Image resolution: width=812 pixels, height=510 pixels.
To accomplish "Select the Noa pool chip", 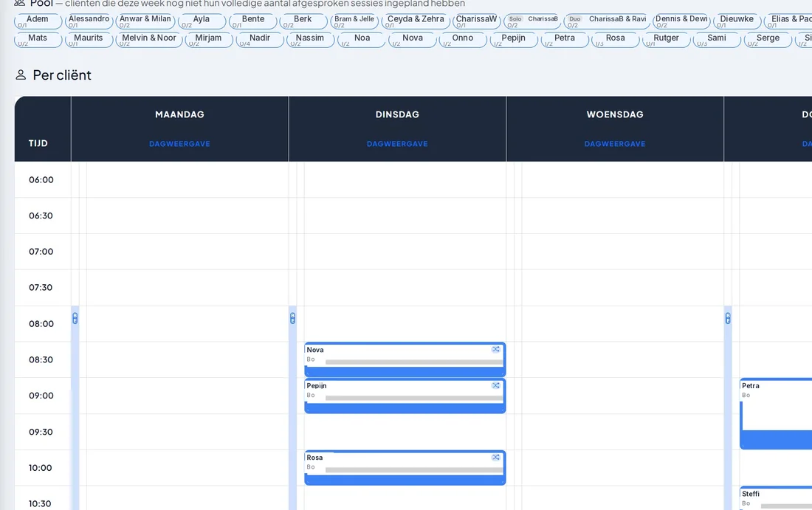I will [362, 40].
